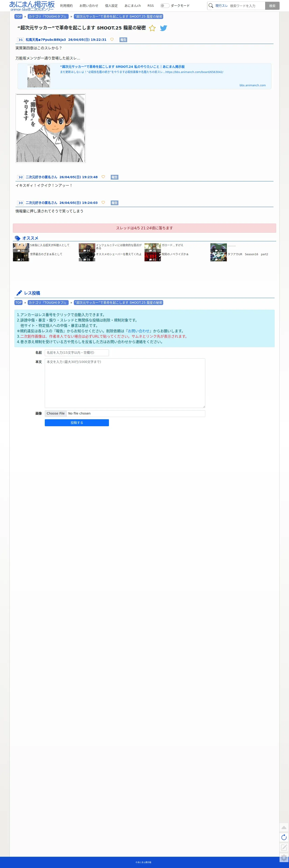Viewport: 289px width, 868px height.
Task: Report post 2 with 報告
Action: (115, 177)
